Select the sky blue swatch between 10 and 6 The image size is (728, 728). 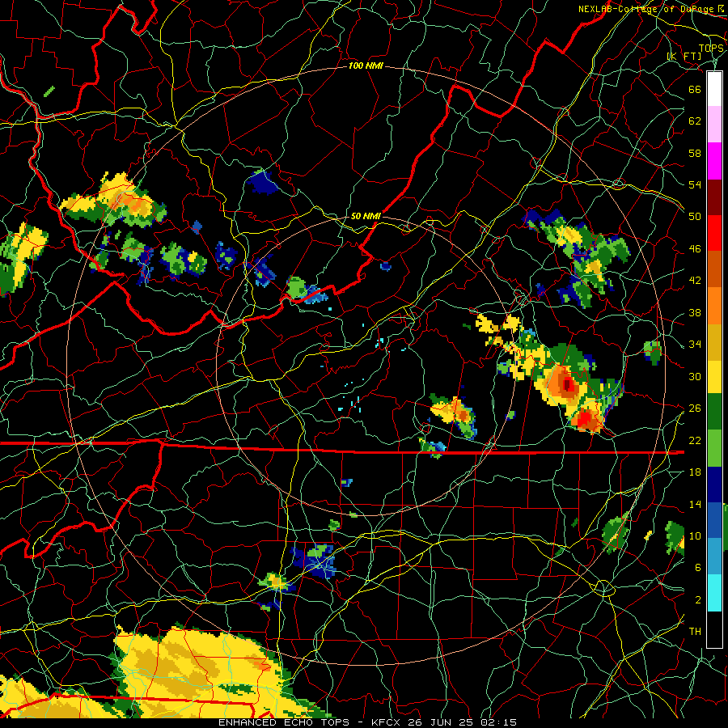pos(714,557)
